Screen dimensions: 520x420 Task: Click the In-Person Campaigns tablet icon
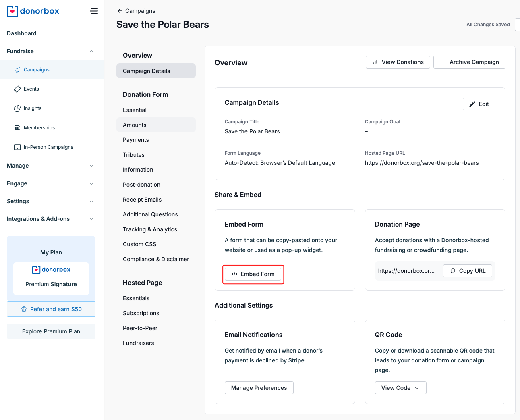pos(17,147)
